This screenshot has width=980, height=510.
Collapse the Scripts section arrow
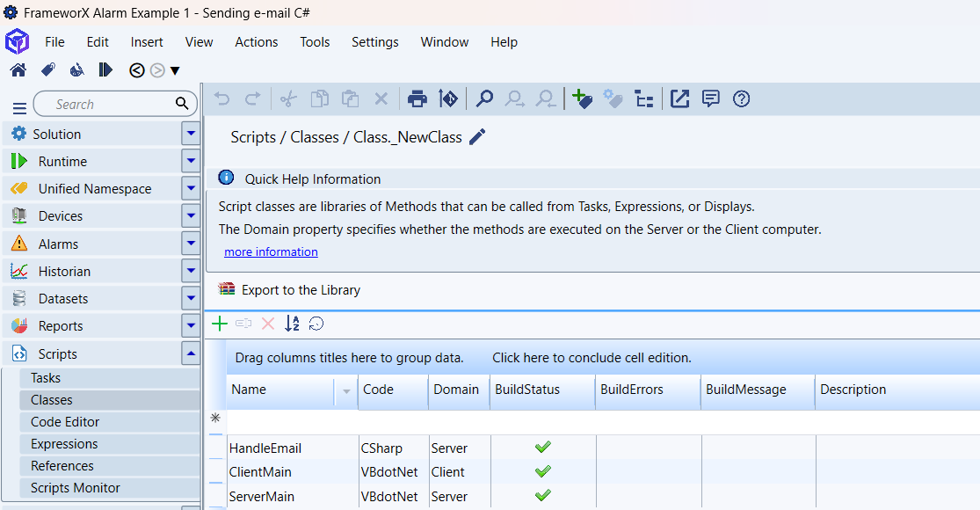pyautogui.click(x=191, y=353)
